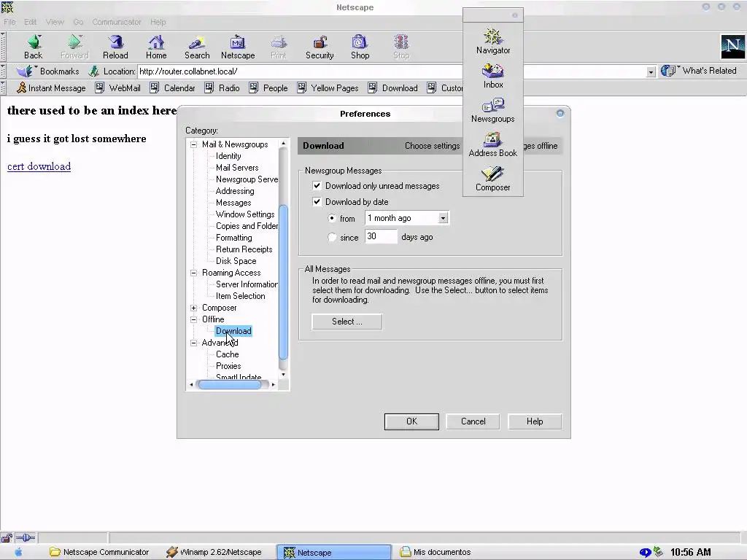Open People from personal toolbar

coord(268,87)
